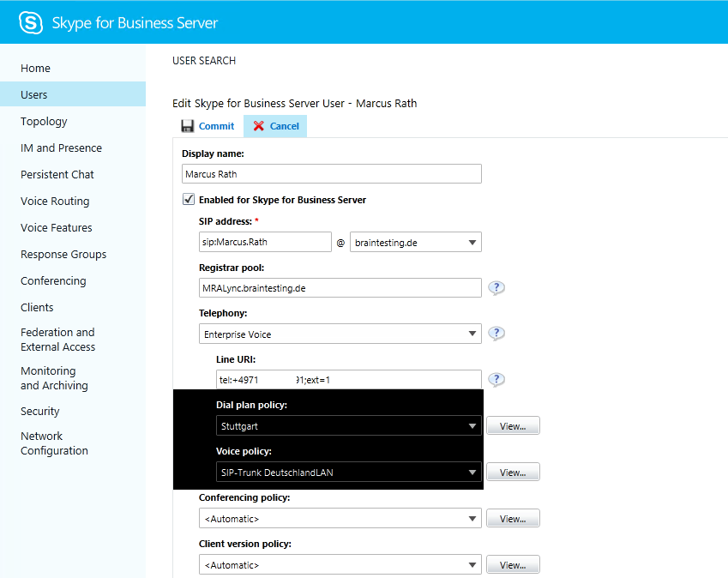Screen dimensions: 728x578
Task: Click the SIP address input field
Action: point(265,242)
